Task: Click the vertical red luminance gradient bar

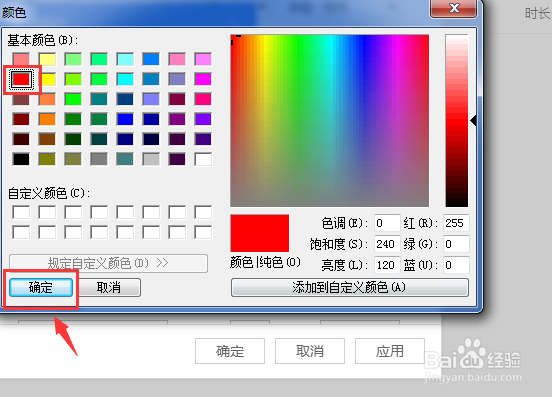Action: pos(457,121)
